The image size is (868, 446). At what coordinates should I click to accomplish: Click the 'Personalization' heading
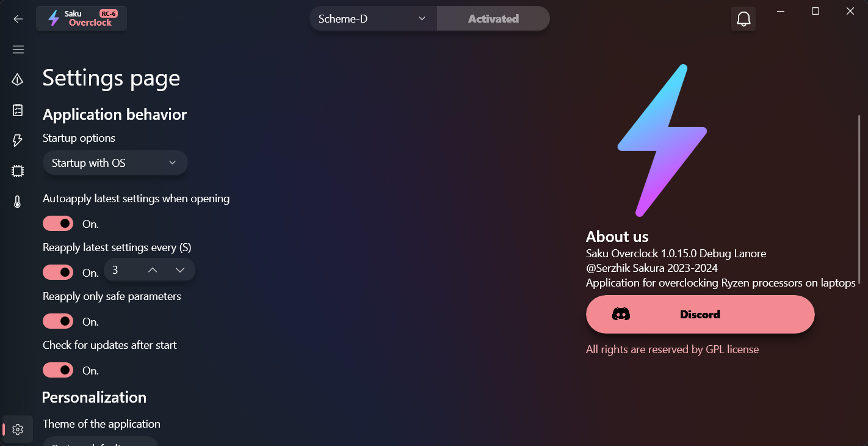[94, 397]
